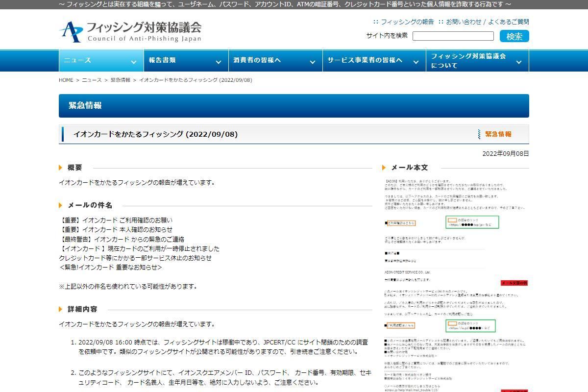
Task: Select subject 【最終警告】イオンカード からの緊急のご連絡
Action: tap(122, 239)
